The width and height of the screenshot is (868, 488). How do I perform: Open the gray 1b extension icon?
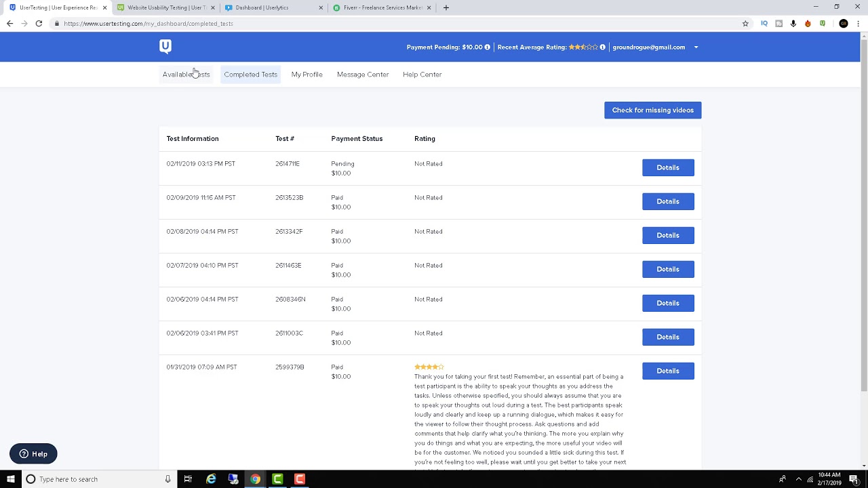point(778,23)
